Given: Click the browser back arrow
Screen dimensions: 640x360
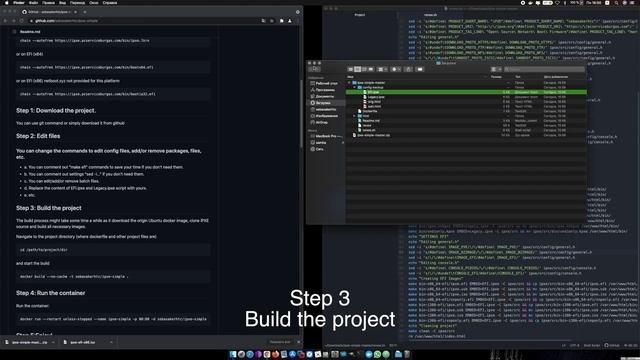Looking at the screenshot, I should [x=5, y=21].
